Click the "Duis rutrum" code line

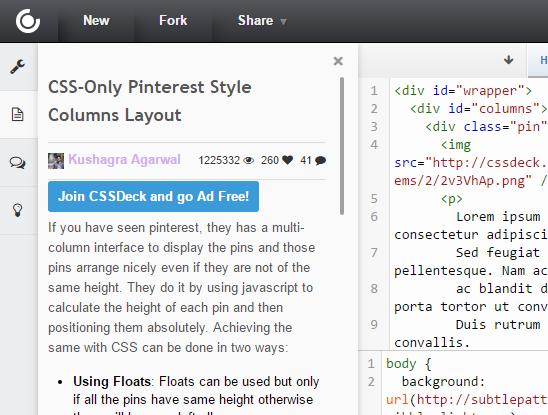pyautogui.click(x=498, y=325)
